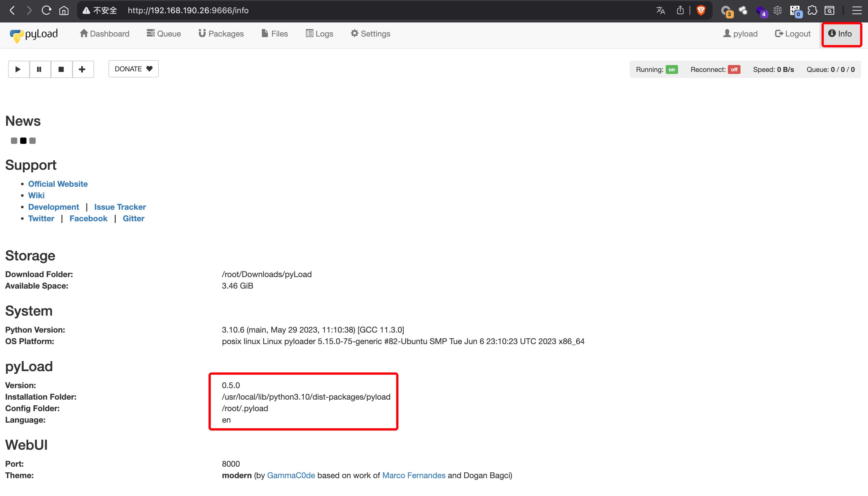Viewport: 868px width, 496px height.
Task: Open the Issue Tracker link
Action: coord(120,207)
